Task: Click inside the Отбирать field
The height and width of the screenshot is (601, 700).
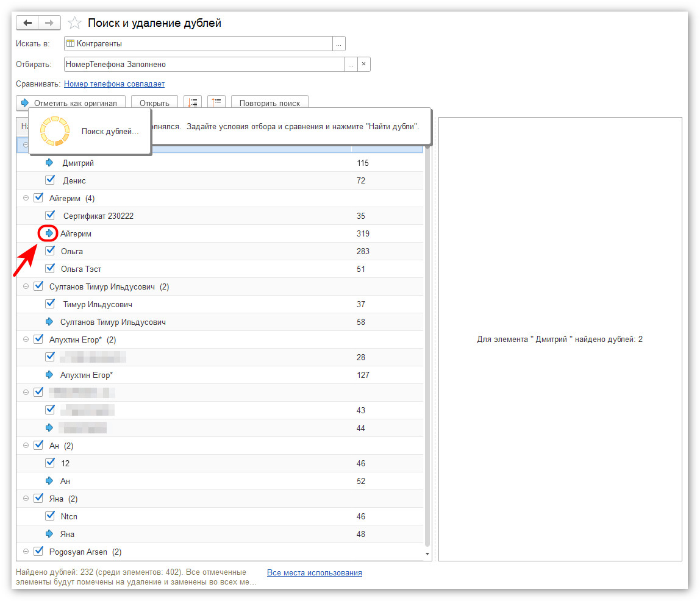Action: pos(204,64)
